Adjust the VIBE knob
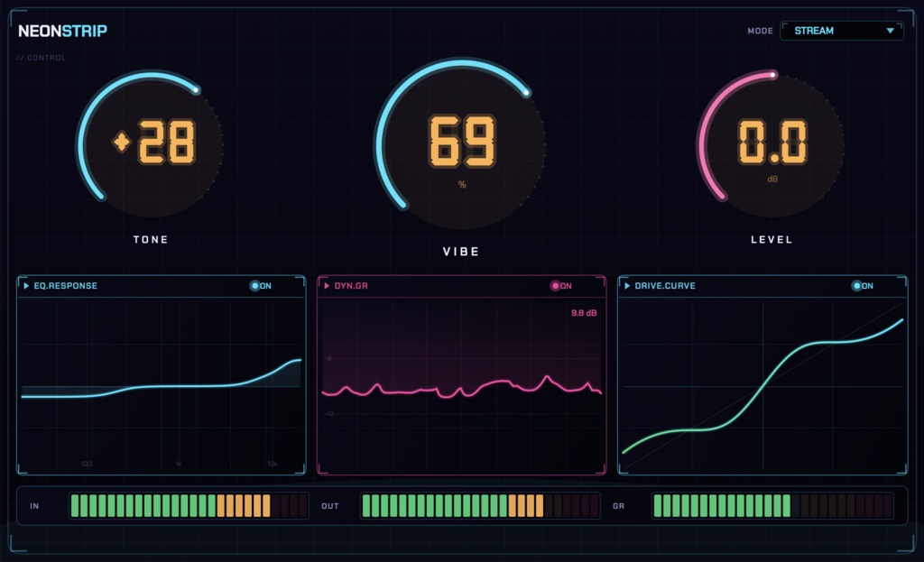 461,144
